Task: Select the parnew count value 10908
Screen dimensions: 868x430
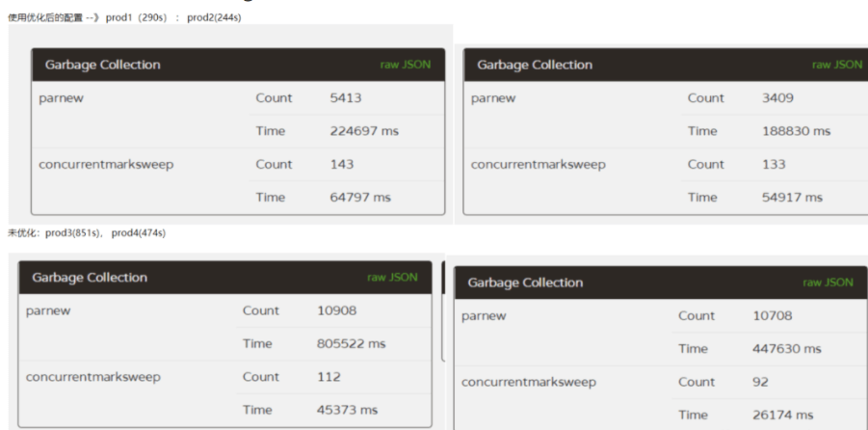Action: (x=340, y=310)
